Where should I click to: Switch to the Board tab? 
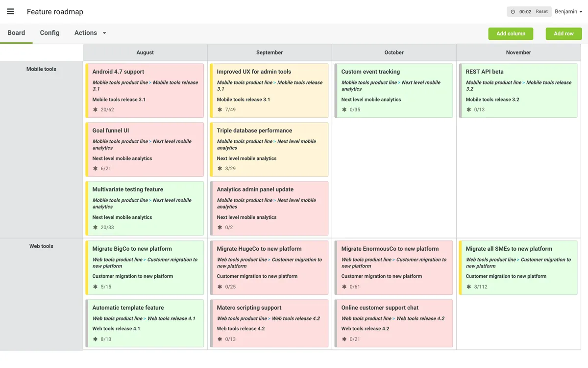coord(16,33)
